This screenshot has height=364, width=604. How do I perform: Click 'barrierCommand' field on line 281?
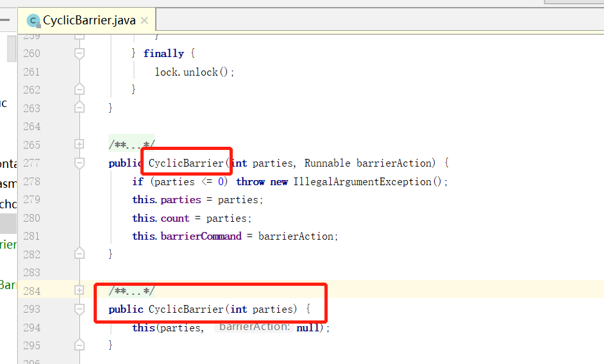coord(201,236)
